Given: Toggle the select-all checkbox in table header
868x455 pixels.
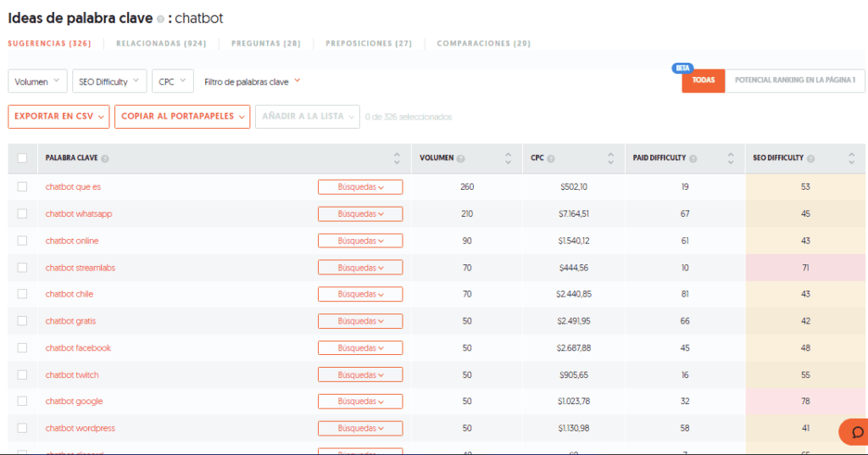Looking at the screenshot, I should 22,158.
